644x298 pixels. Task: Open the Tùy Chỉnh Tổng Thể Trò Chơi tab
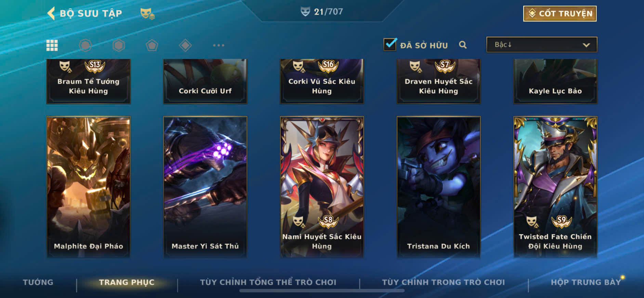(x=268, y=282)
